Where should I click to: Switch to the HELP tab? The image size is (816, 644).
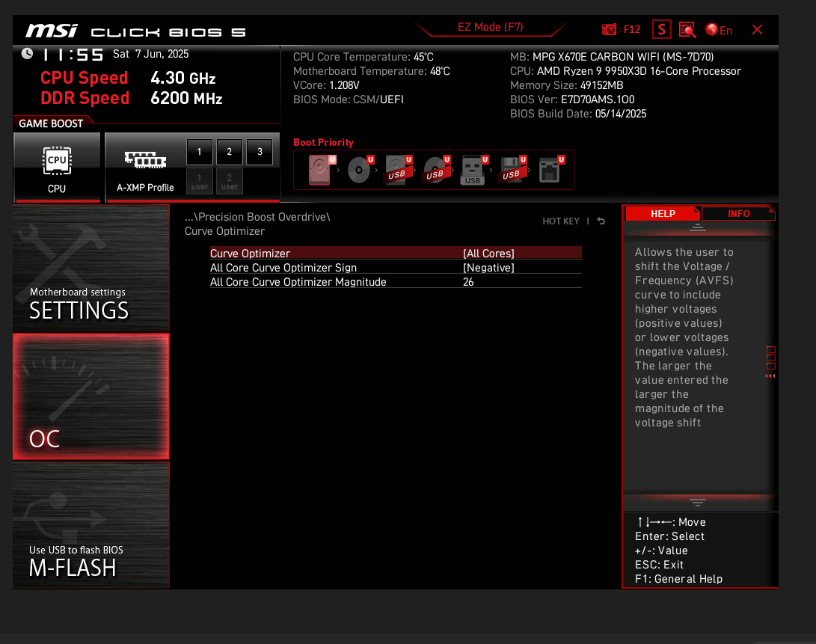pyautogui.click(x=663, y=213)
